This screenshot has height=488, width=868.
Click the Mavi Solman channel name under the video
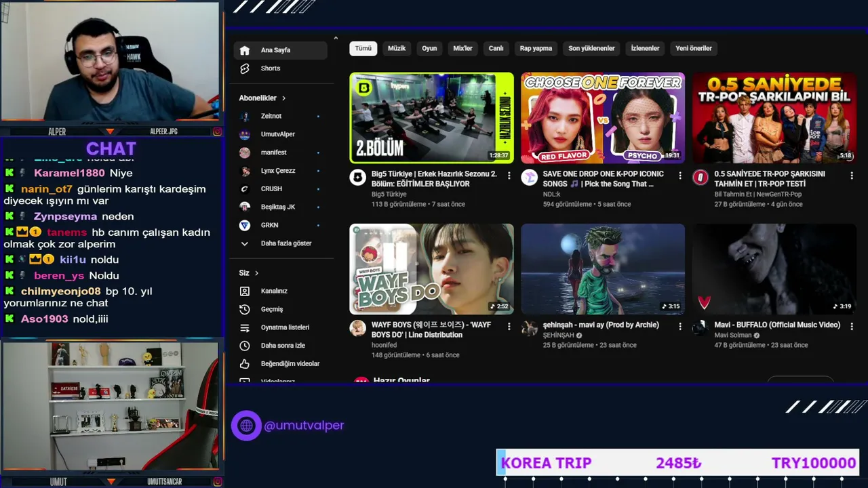coord(732,335)
